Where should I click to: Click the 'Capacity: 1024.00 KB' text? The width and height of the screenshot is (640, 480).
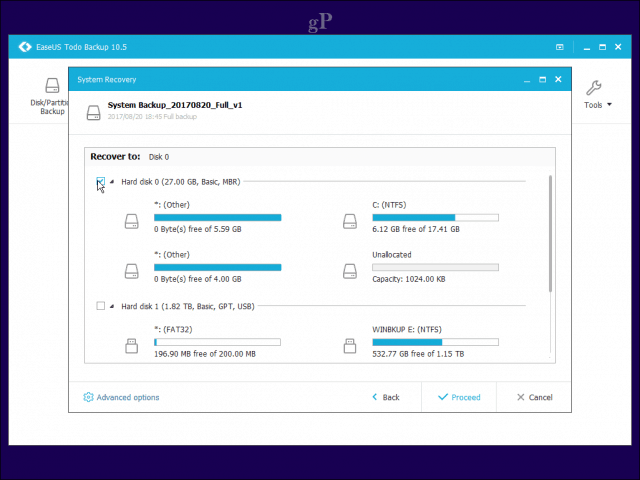coord(409,279)
